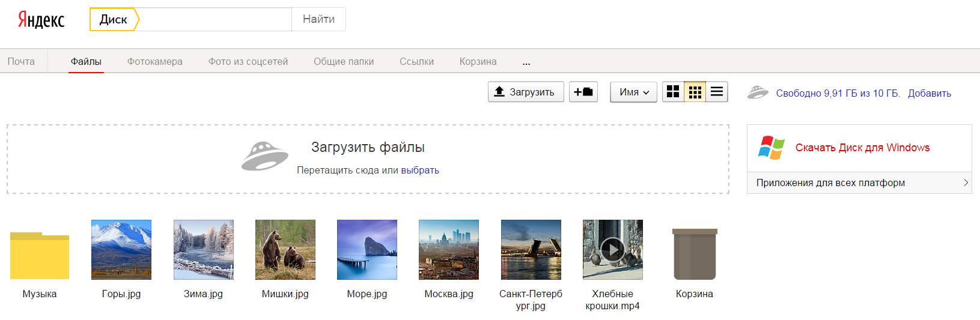Image resolution: width=980 pixels, height=320 pixels.
Task: Click the Мишки.jpg file name
Action: (285, 294)
